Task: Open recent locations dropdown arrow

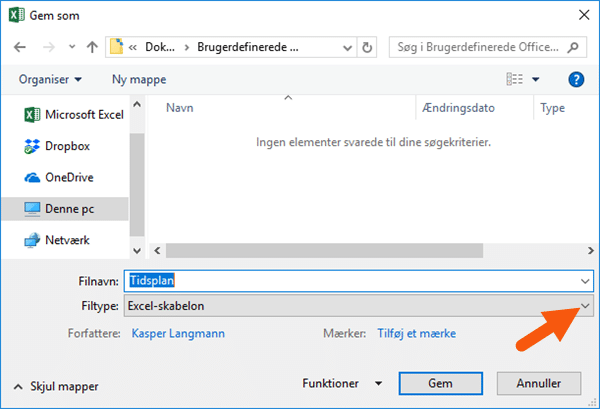Action: [72, 47]
